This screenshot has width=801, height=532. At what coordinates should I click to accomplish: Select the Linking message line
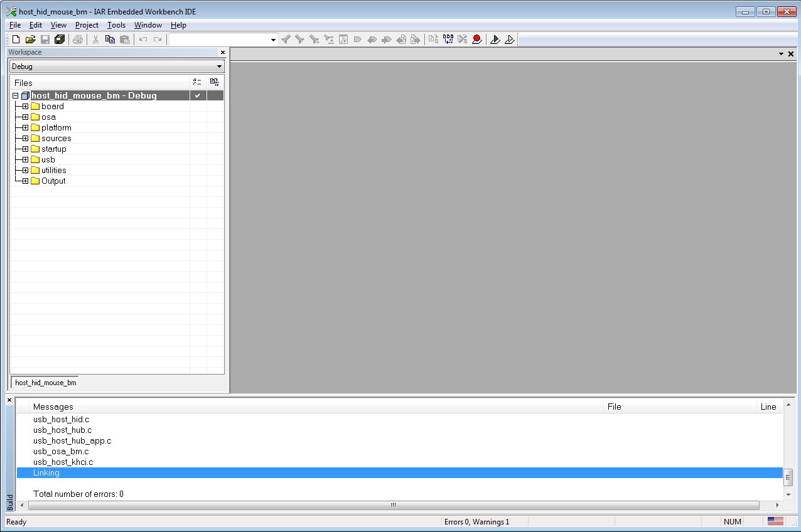pos(399,473)
